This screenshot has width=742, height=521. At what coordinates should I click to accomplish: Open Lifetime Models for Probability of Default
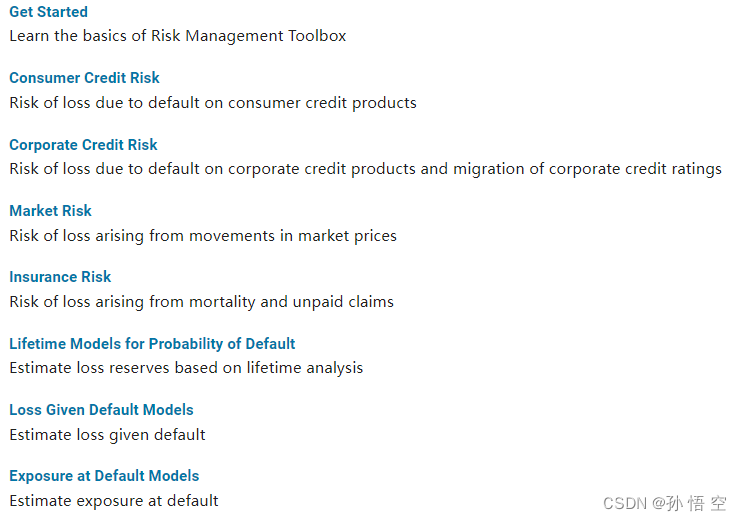pos(152,344)
